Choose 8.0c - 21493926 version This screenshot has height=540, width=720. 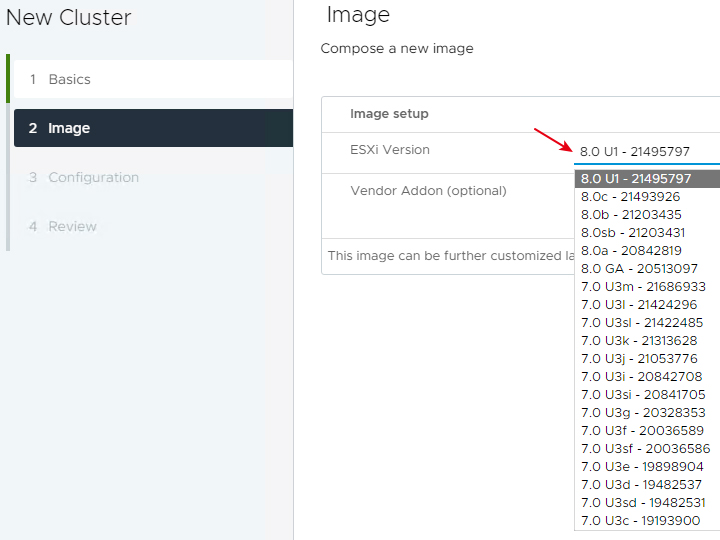tap(647, 197)
